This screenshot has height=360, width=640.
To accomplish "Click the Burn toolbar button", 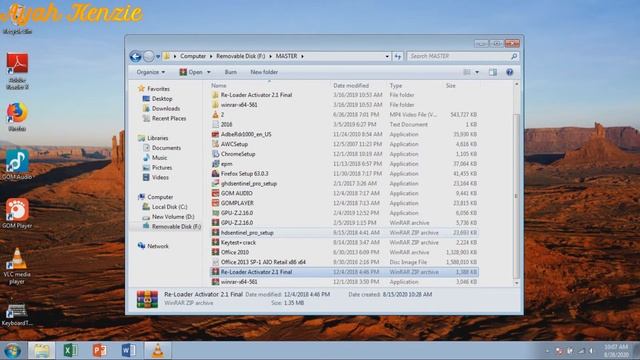I will [231, 72].
